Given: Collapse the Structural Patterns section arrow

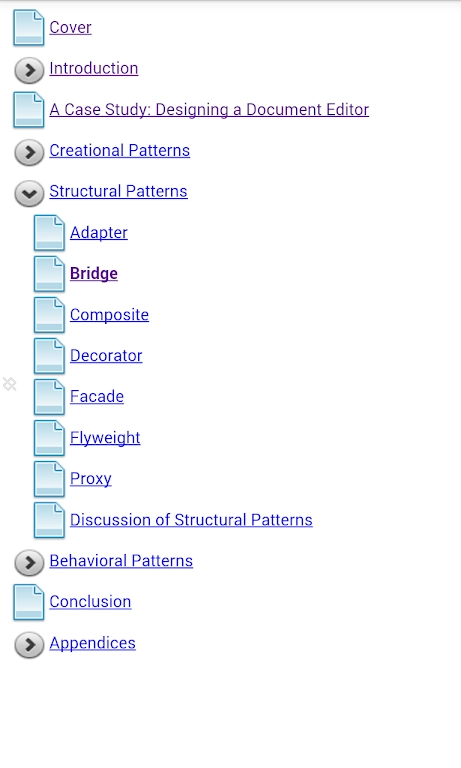Looking at the screenshot, I should coord(29,193).
